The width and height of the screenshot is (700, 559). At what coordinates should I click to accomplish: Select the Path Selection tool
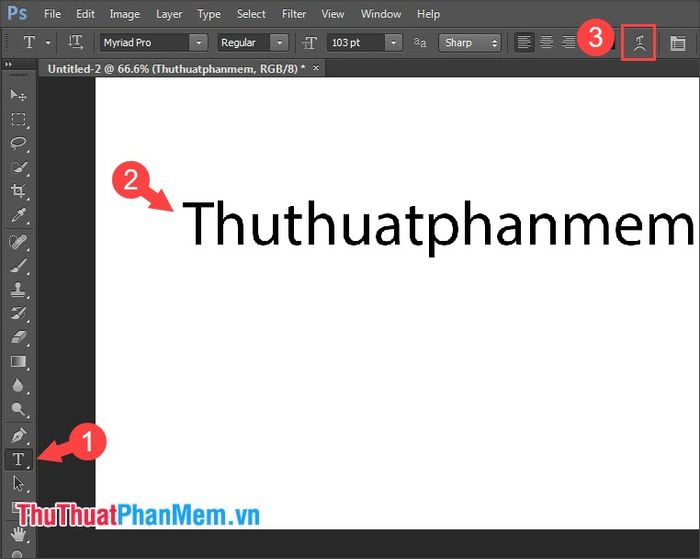coord(18,483)
